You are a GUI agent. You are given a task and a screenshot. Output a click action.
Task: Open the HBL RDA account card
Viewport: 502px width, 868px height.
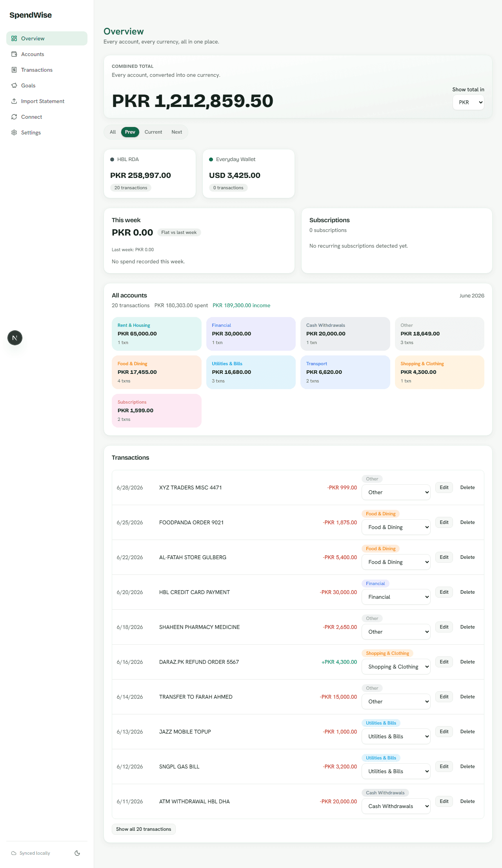[x=150, y=174]
